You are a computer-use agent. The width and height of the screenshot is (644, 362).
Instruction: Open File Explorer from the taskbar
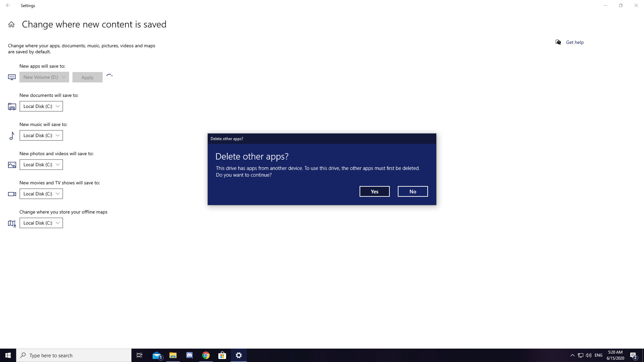coord(173,355)
